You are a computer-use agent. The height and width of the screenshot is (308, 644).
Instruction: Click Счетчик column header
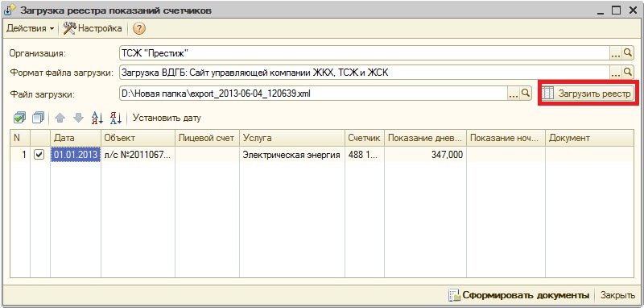point(365,138)
